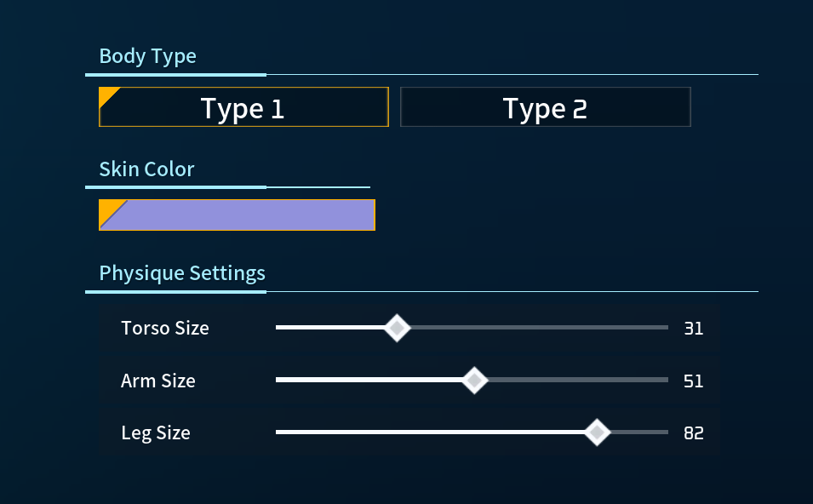Select the Arm Size label
The height and width of the screenshot is (504, 813).
158,381
